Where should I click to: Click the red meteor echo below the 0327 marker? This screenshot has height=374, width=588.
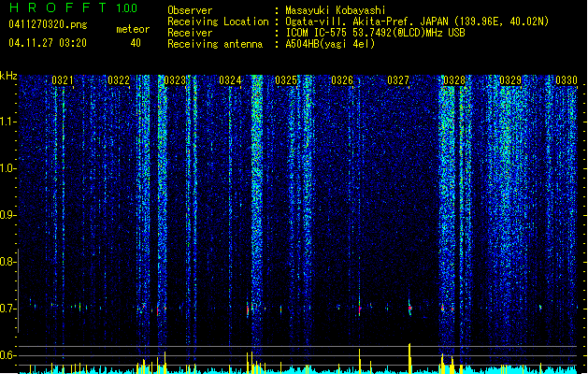click(x=409, y=308)
